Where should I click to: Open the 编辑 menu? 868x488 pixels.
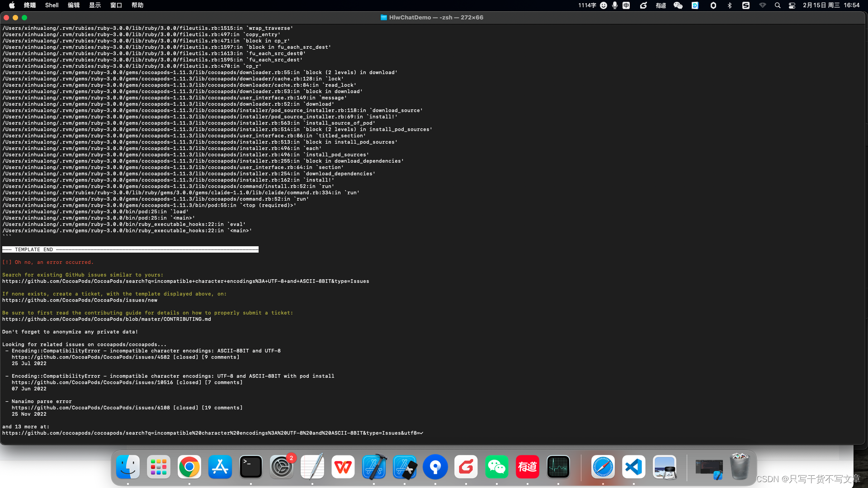click(74, 5)
